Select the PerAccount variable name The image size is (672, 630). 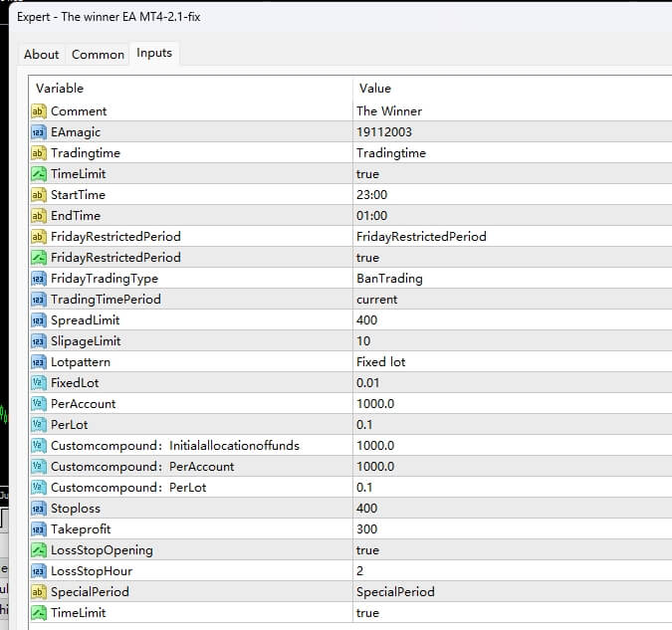click(84, 404)
